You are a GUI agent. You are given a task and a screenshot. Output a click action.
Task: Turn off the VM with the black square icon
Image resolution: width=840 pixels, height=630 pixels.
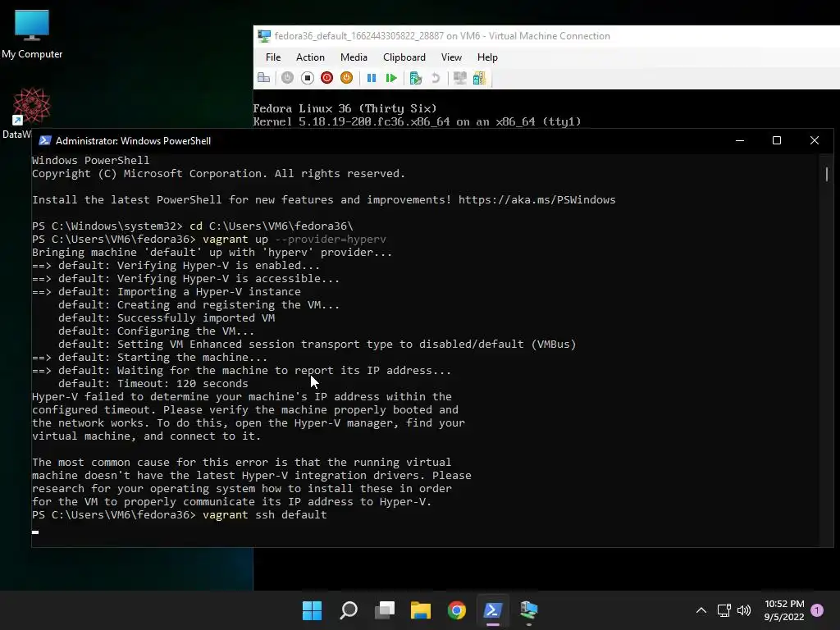click(x=307, y=78)
